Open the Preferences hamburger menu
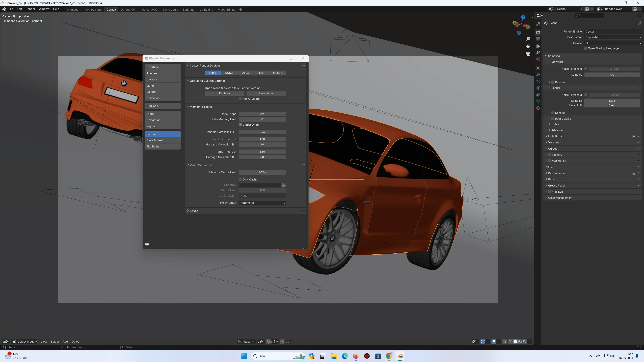The width and height of the screenshot is (644, 362). pos(147,245)
